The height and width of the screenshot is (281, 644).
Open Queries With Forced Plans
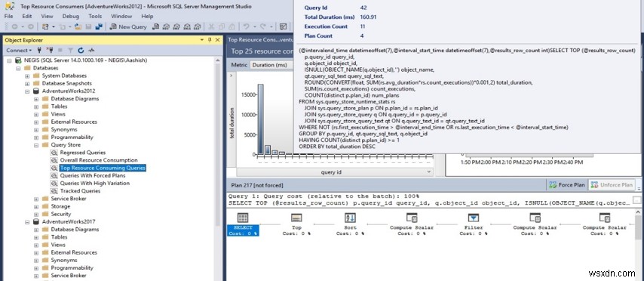(93, 176)
